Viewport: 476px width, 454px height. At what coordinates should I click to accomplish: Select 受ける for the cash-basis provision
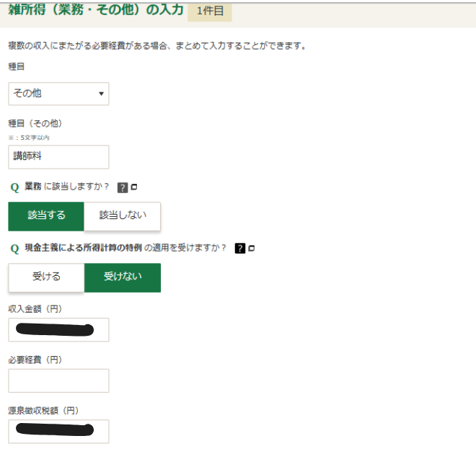[46, 277]
